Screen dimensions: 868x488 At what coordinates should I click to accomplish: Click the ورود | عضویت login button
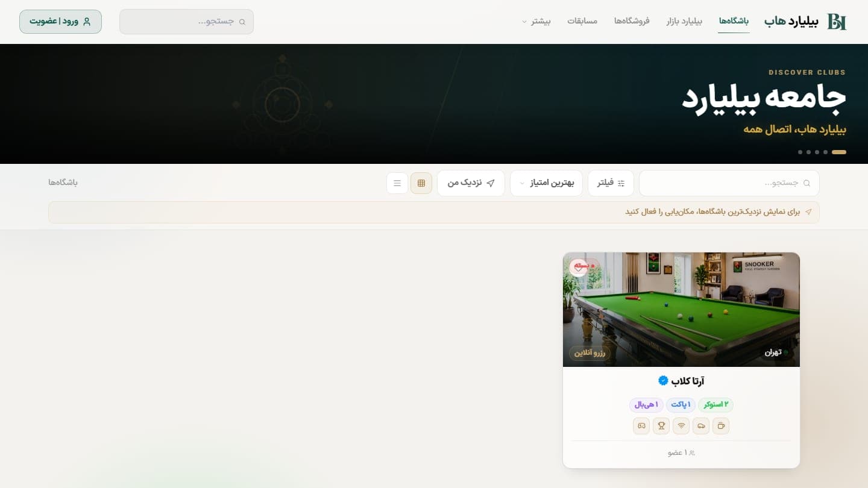coord(60,22)
